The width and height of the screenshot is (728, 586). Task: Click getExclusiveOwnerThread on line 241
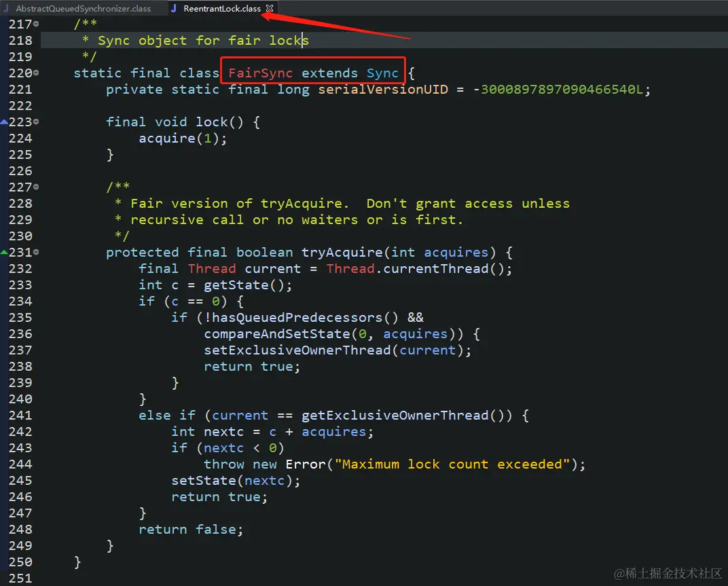(x=395, y=415)
